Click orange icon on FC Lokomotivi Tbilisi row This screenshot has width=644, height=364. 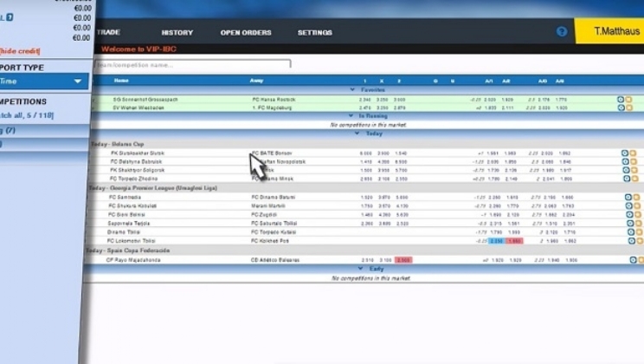(x=638, y=241)
